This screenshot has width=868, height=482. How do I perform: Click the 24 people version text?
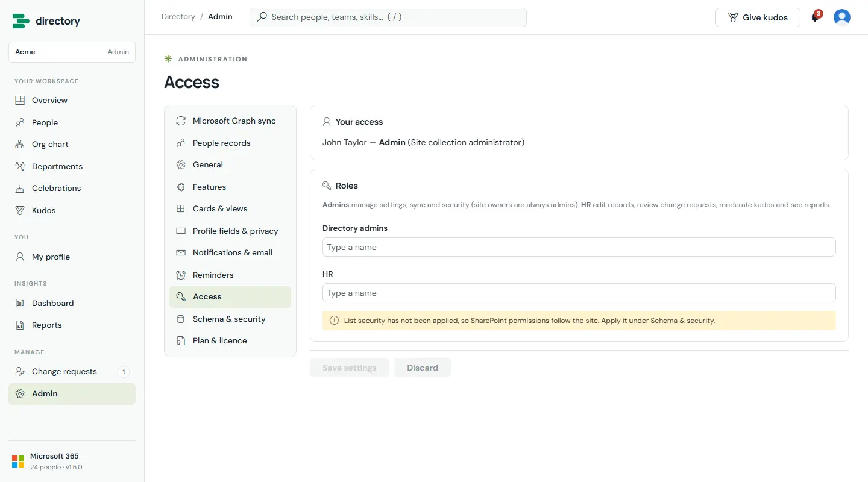(x=56, y=467)
